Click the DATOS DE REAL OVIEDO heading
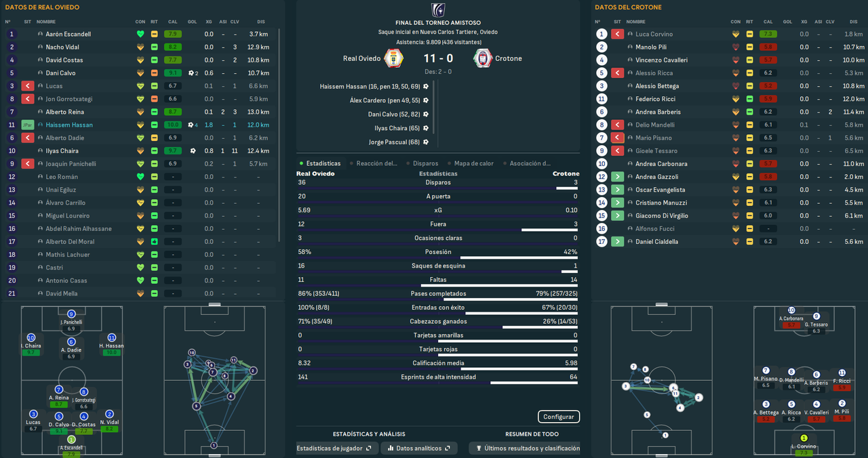This screenshot has width=868, height=458. [42, 7]
